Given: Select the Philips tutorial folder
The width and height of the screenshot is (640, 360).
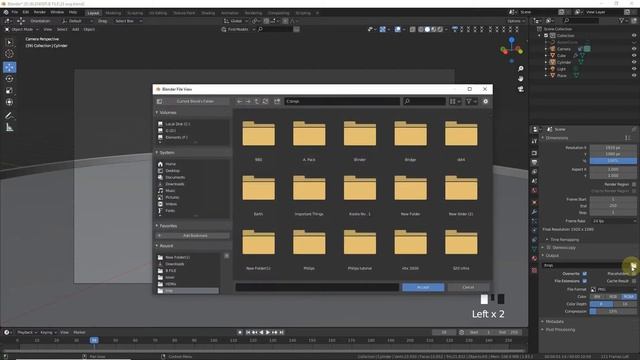Looking at the screenshot, I should (360, 247).
